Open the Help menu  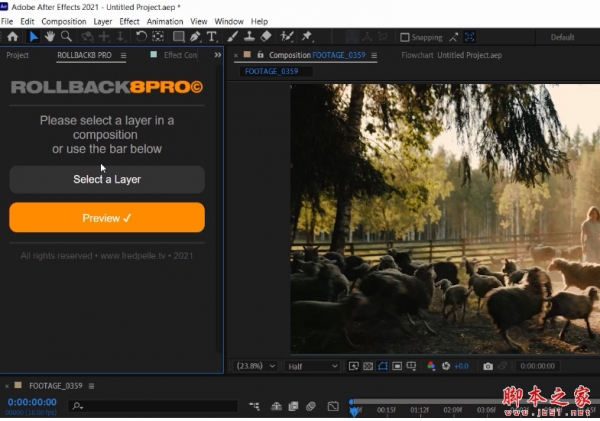point(259,21)
